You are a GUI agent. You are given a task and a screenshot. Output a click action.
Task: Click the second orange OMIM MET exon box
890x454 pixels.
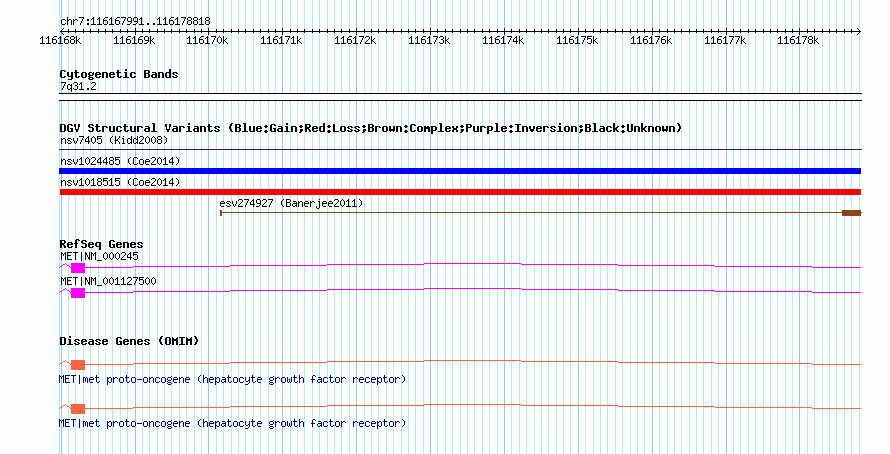[78, 409]
